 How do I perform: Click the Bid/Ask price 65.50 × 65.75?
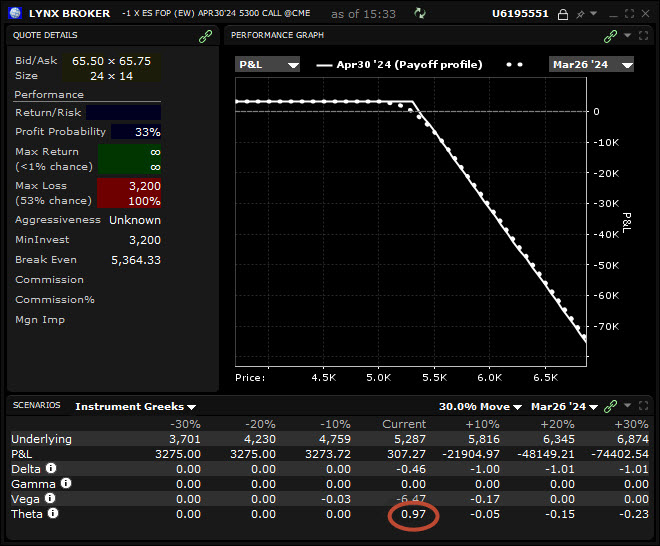point(111,60)
